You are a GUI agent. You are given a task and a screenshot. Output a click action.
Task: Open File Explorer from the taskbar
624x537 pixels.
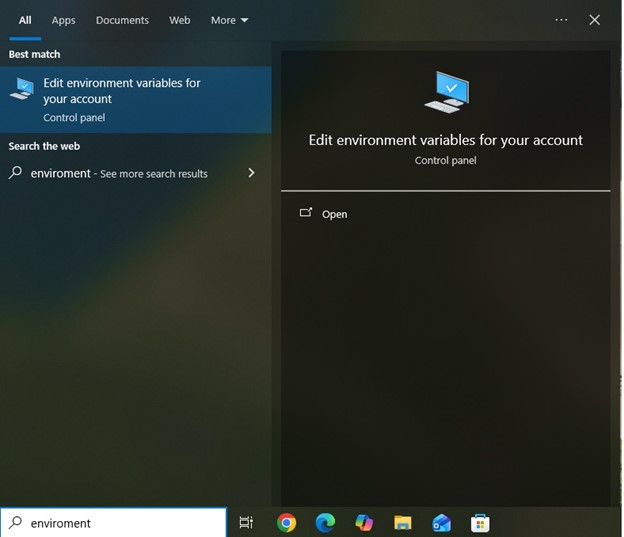pos(403,523)
